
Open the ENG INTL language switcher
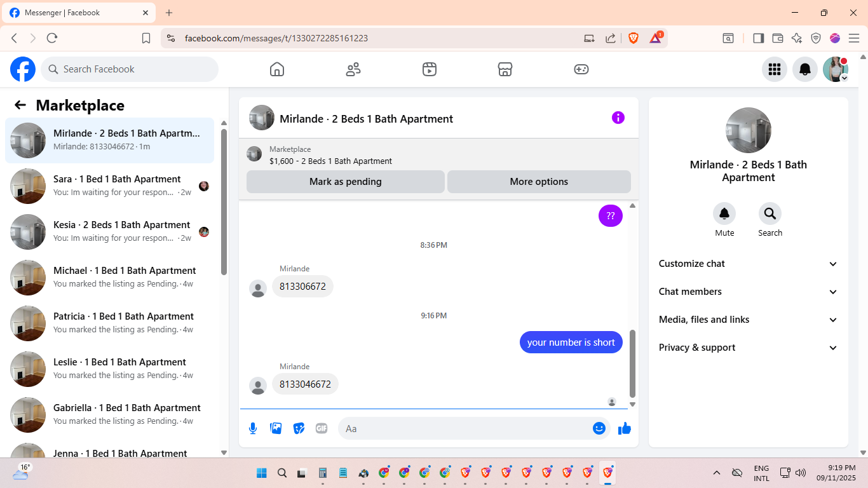click(761, 473)
